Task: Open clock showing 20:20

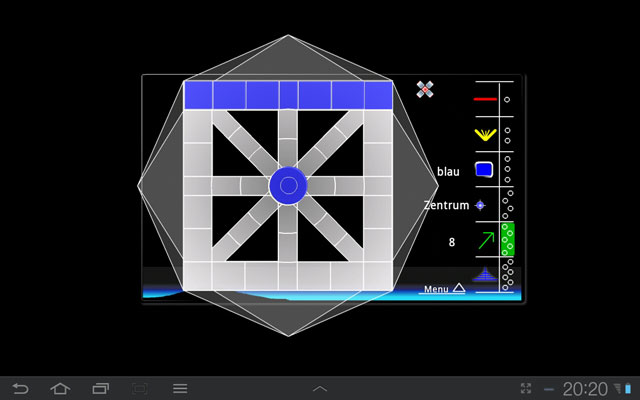Action: [585, 389]
